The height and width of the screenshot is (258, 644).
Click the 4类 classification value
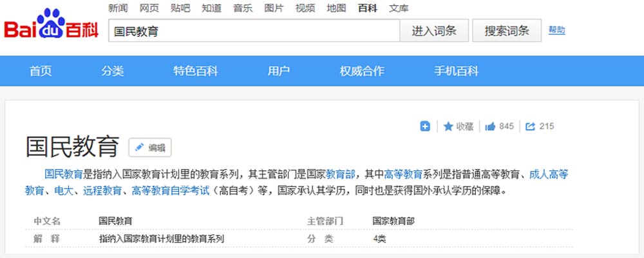[x=379, y=239]
